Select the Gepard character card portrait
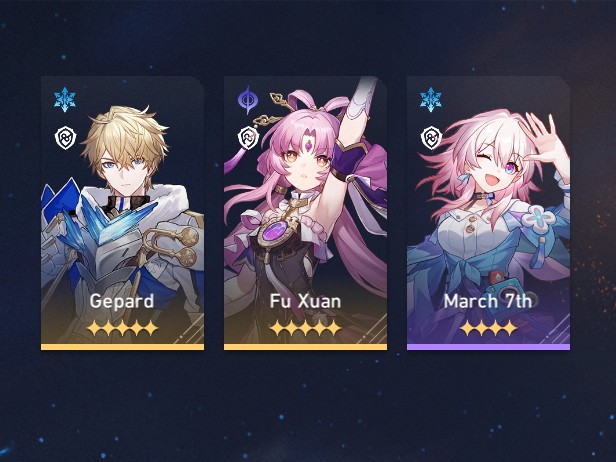The image size is (616, 462). (123, 210)
